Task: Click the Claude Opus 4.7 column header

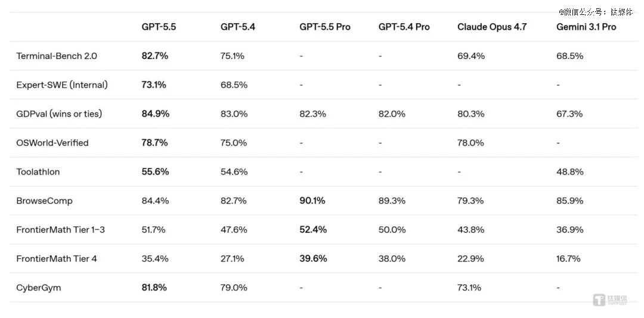Action: [492, 27]
